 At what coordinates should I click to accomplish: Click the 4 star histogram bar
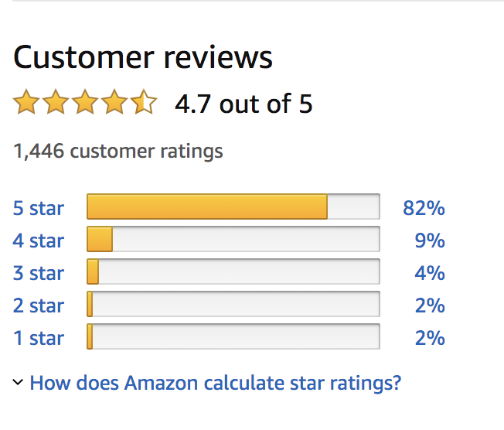[233, 239]
